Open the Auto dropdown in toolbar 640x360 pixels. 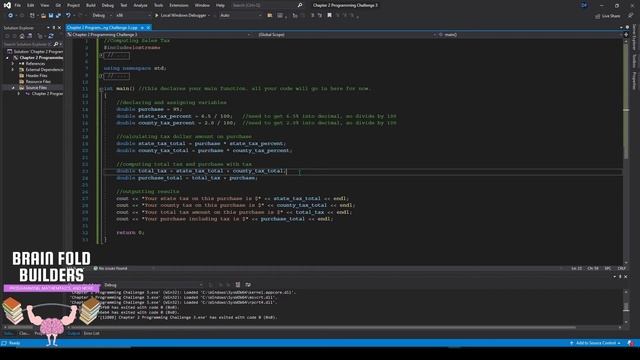241,16
